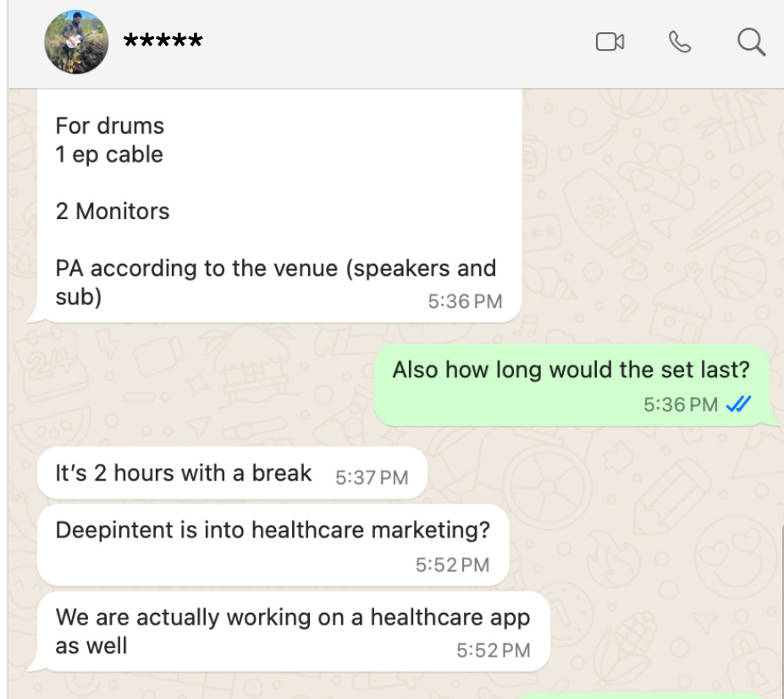
Task: Click the chat header bar
Action: (x=396, y=44)
